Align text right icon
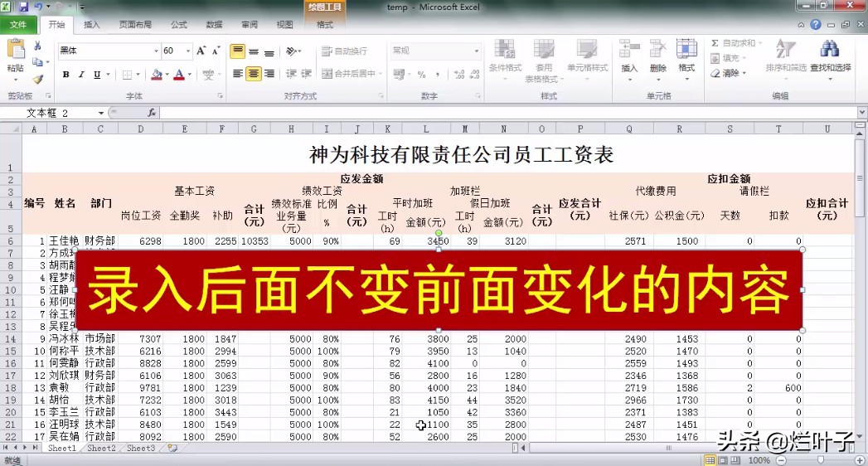 269,74
